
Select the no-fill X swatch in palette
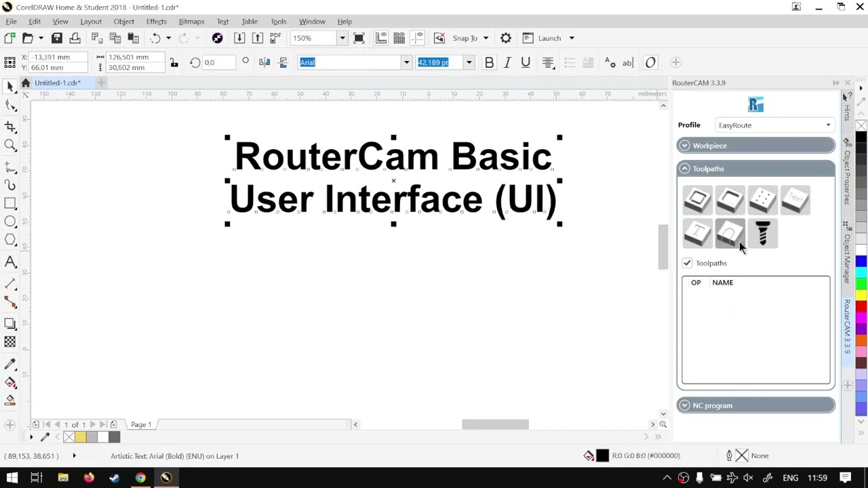tap(861, 125)
